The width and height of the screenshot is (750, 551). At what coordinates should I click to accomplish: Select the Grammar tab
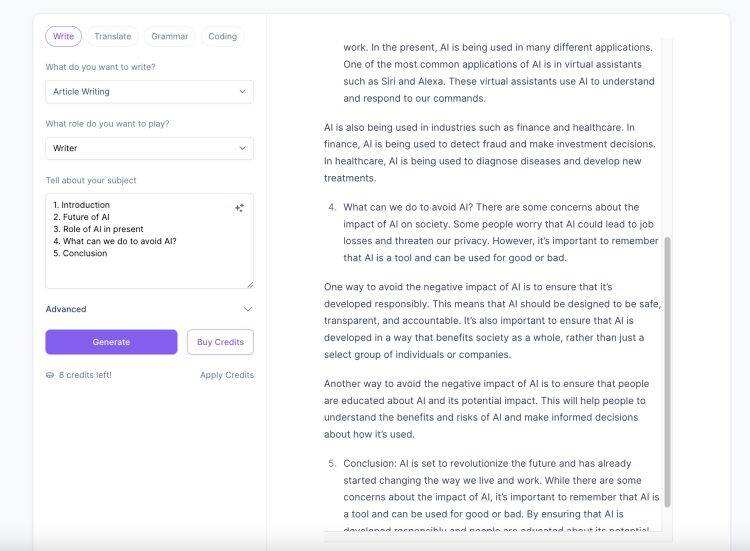click(170, 36)
